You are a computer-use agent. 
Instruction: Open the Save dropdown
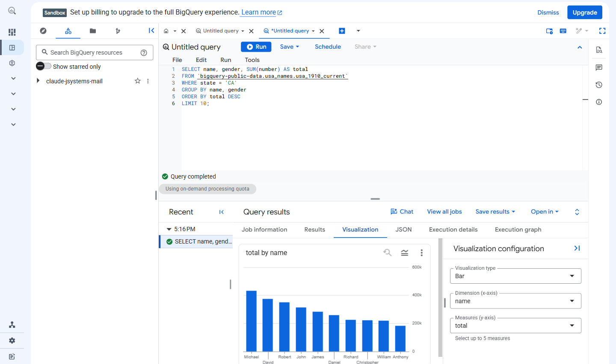[290, 47]
